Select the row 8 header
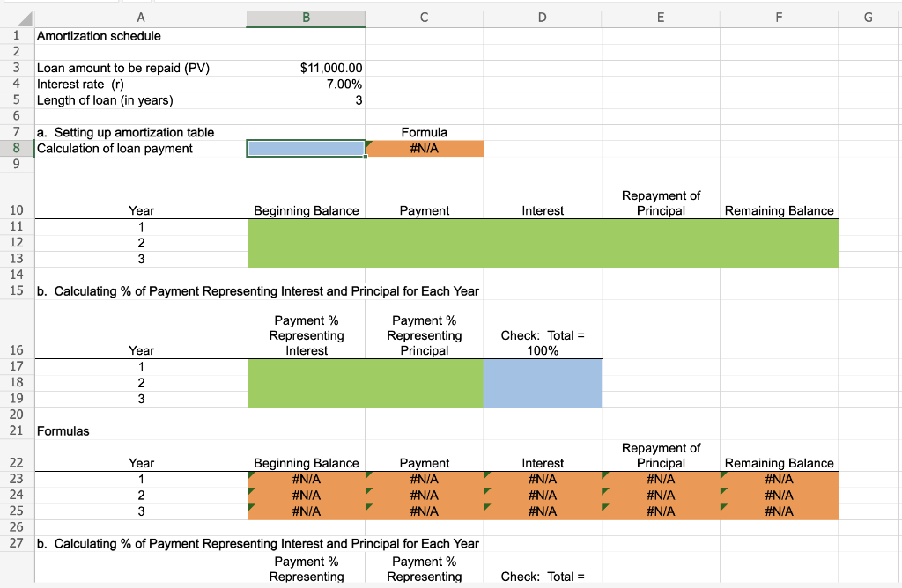Image resolution: width=902 pixels, height=588 pixels. point(16,148)
